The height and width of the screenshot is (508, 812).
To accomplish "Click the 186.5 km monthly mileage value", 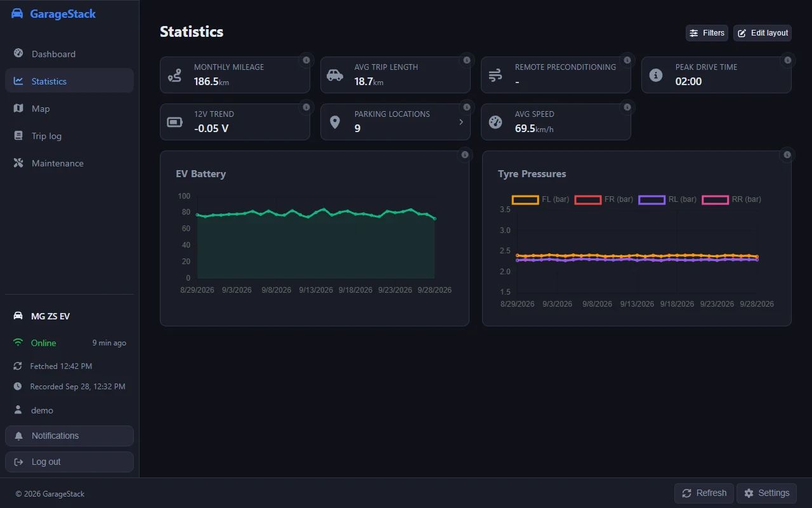I will (x=211, y=81).
